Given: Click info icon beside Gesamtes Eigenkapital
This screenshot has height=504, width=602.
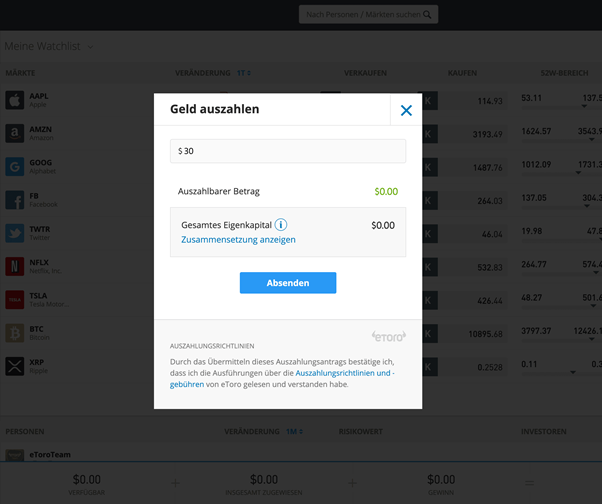Looking at the screenshot, I should [281, 225].
